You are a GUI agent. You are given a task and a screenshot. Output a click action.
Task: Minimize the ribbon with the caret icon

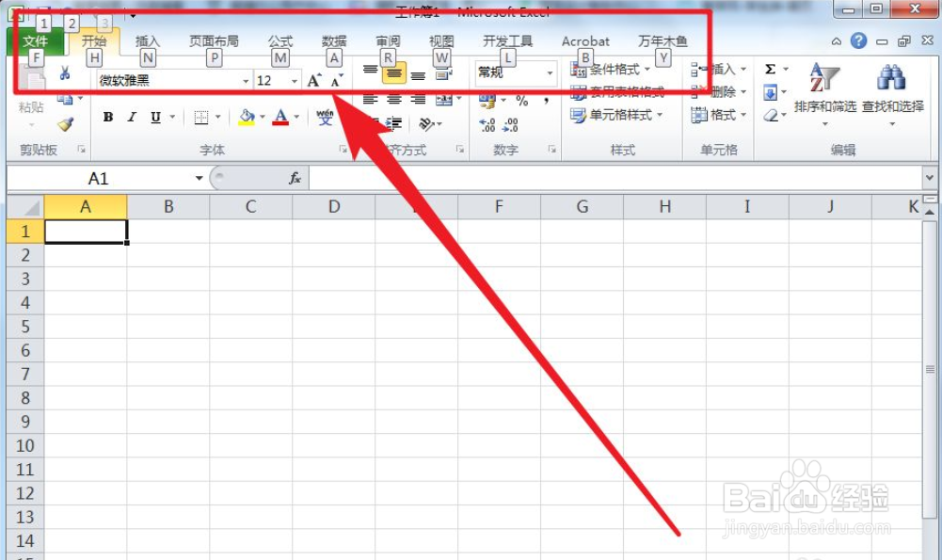pyautogui.click(x=837, y=41)
